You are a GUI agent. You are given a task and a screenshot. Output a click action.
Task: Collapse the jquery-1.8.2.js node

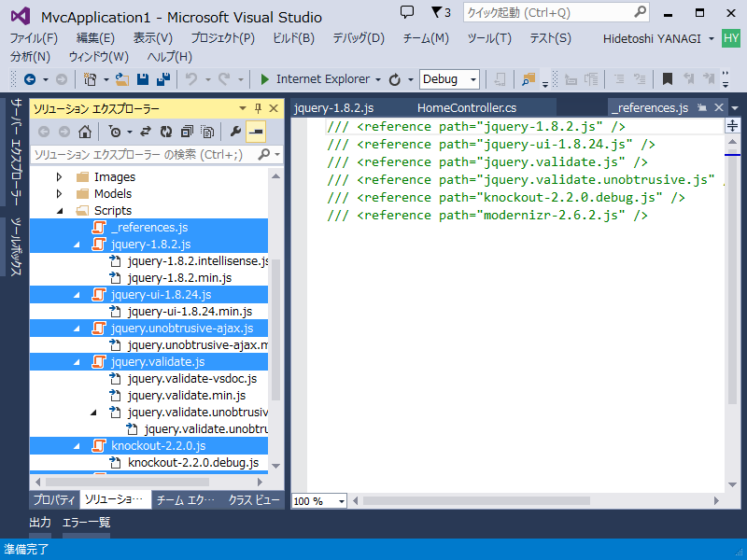click(77, 245)
